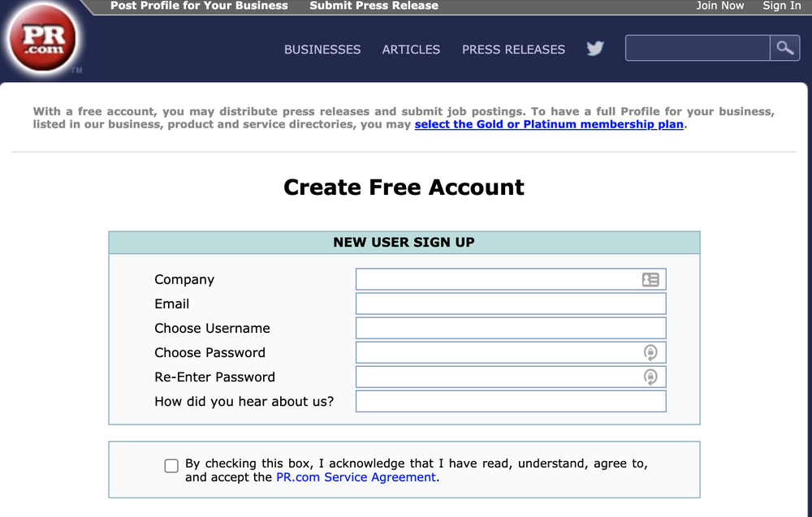The height and width of the screenshot is (517, 812).
Task: Click the Join Now link
Action: 720,6
